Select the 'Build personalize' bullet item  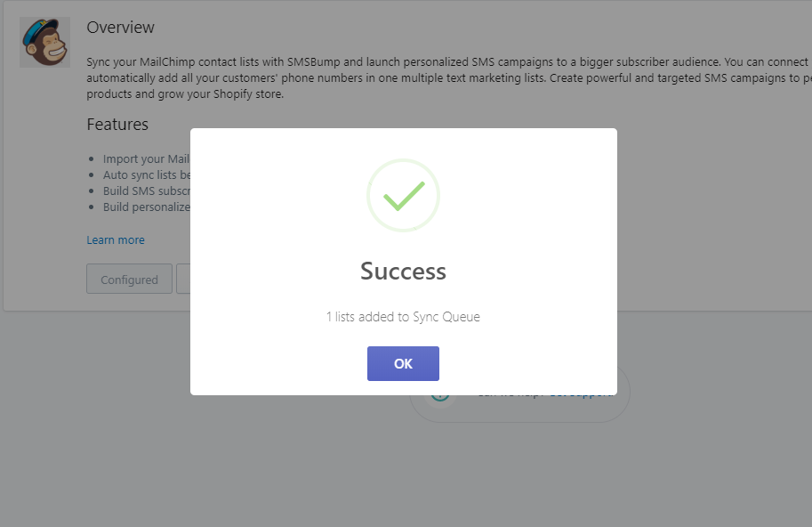[147, 207]
